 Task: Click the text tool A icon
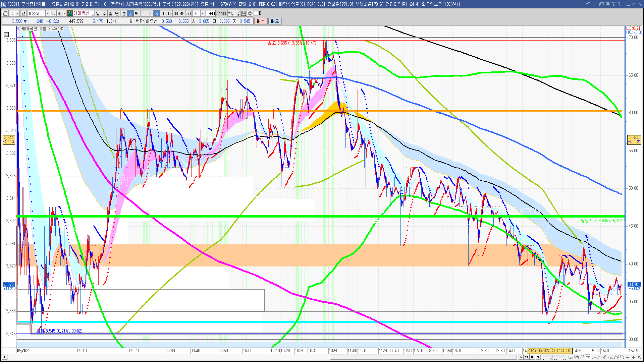[x=639, y=357]
